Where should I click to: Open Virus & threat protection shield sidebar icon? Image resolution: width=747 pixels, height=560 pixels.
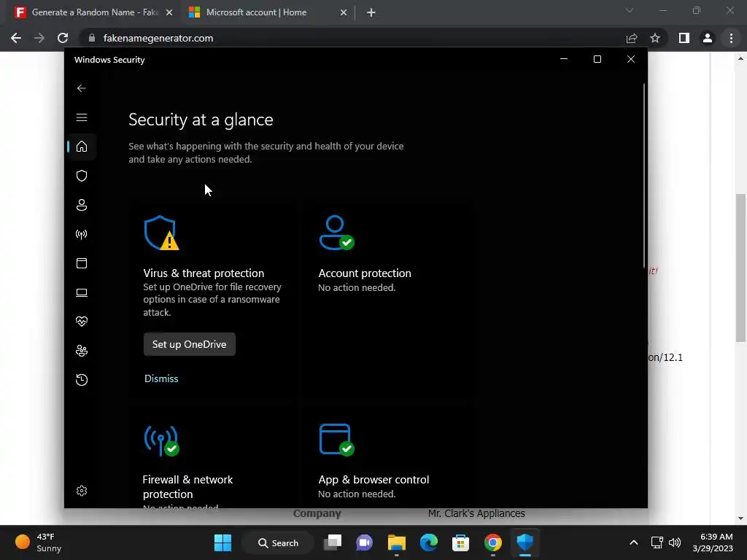pos(82,176)
